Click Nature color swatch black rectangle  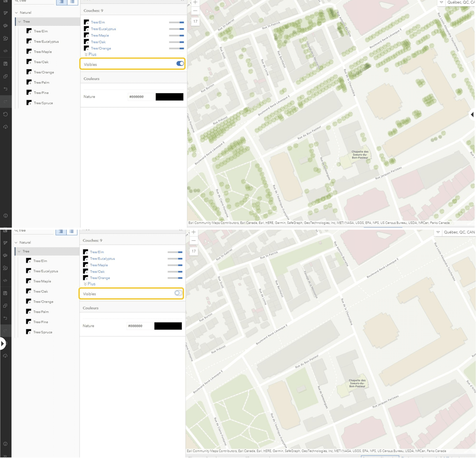(x=169, y=97)
